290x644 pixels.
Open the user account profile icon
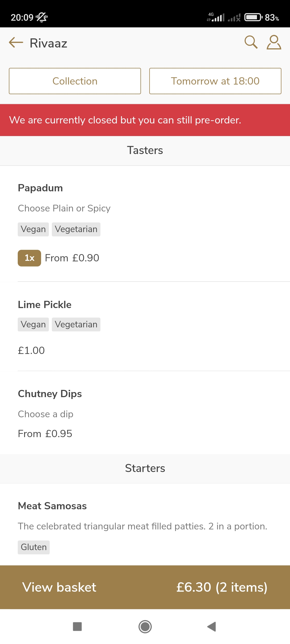274,42
